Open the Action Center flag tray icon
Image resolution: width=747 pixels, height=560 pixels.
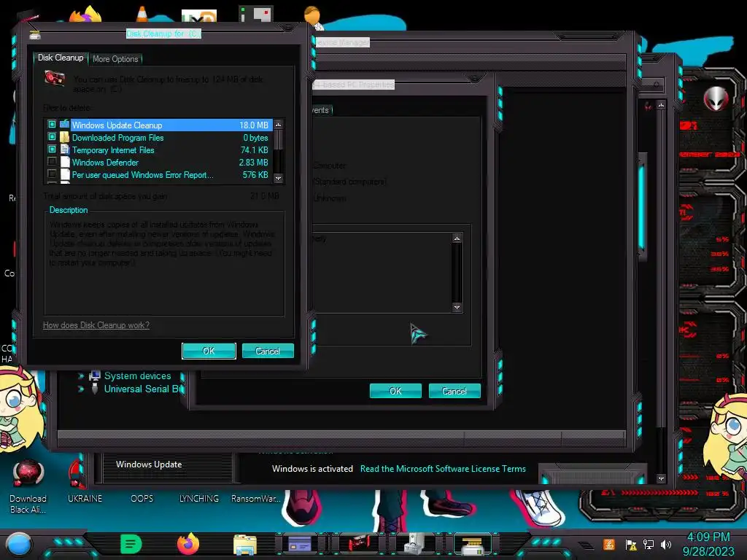tap(631, 545)
